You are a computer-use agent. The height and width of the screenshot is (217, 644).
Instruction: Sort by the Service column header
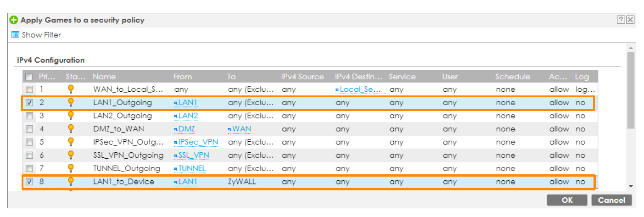tap(402, 77)
